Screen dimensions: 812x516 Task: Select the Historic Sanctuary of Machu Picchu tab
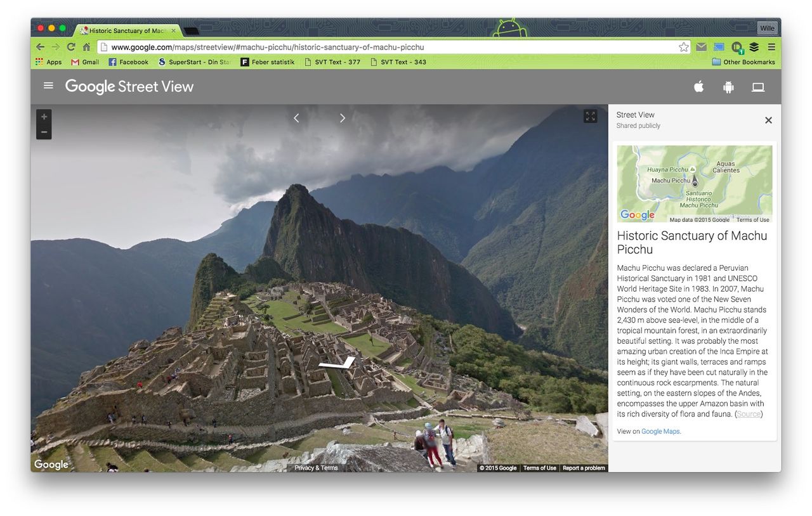tap(127, 30)
